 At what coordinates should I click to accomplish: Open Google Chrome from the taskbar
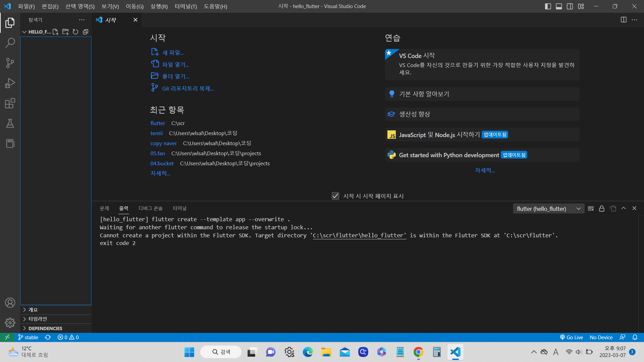pyautogui.click(x=418, y=352)
